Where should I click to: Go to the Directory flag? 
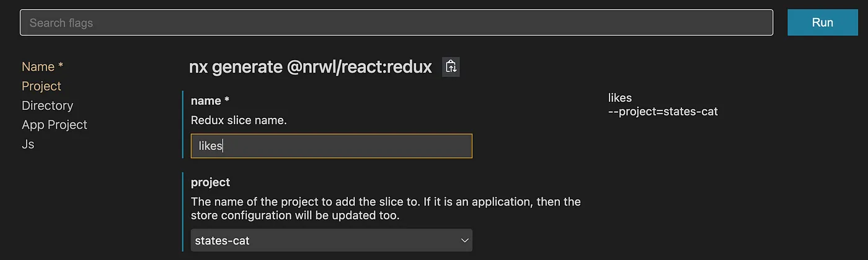47,105
